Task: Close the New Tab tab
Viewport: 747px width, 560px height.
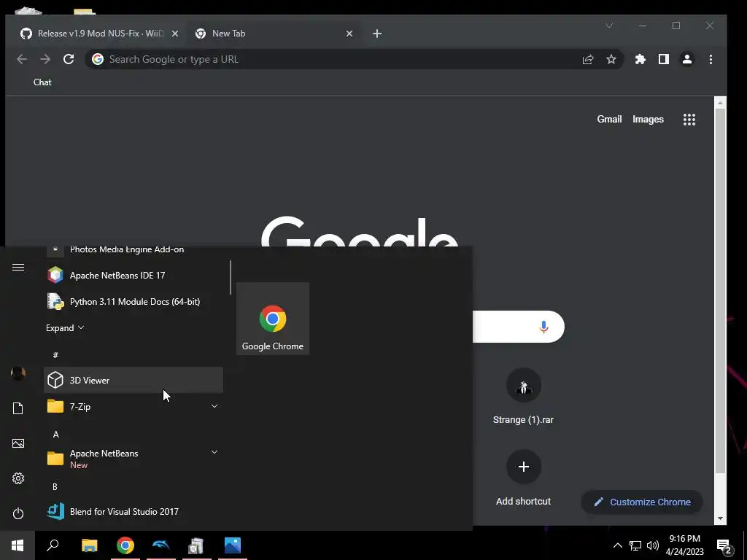Action: pos(349,34)
